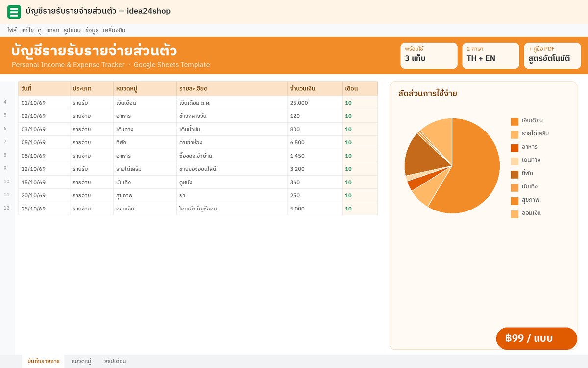Click the date cell 01/10/69
This screenshot has width=588, height=368.
44,103
